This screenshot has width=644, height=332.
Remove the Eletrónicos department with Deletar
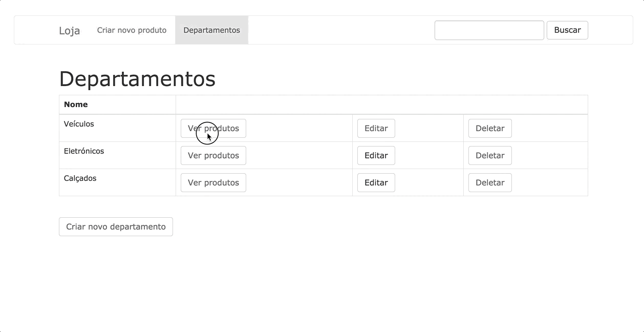pyautogui.click(x=489, y=155)
